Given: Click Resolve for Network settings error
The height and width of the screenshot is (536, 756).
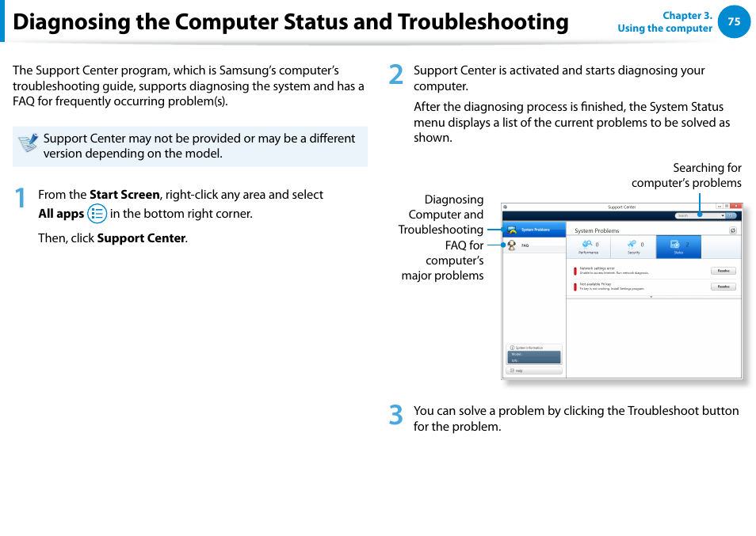Looking at the screenshot, I should click(724, 271).
